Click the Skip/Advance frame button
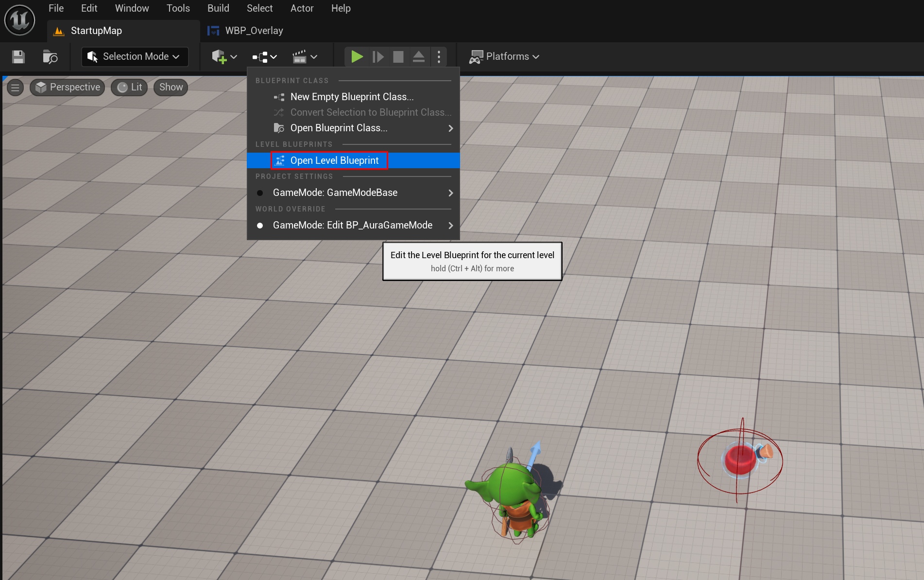This screenshot has height=580, width=924. [x=377, y=57]
